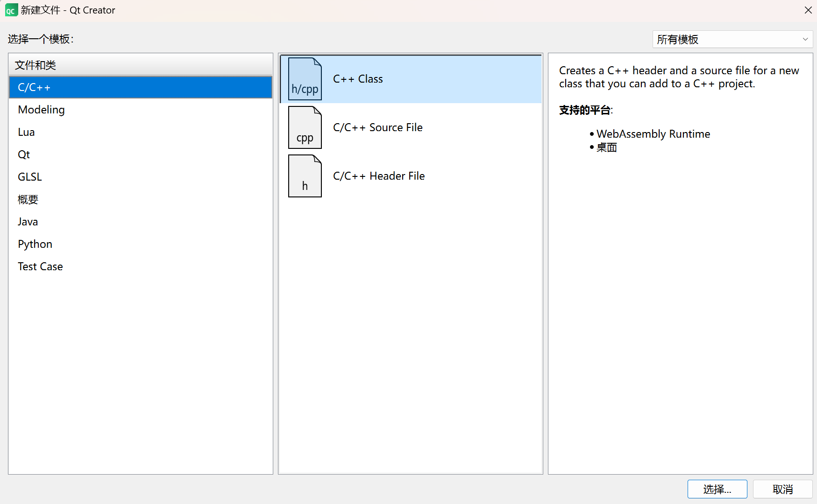This screenshot has width=817, height=504.
Task: Click the Qt Creator logo in title bar
Action: pos(11,10)
